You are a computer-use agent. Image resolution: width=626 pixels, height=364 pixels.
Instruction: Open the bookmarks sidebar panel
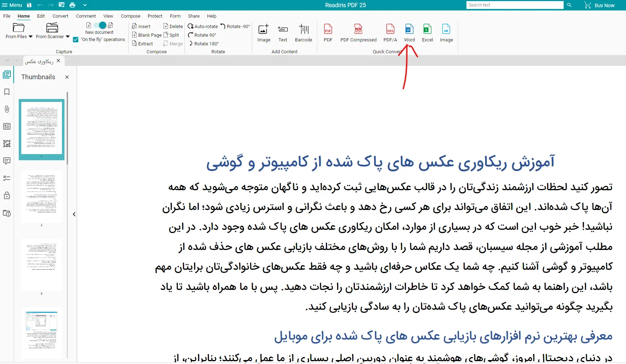pos(6,92)
